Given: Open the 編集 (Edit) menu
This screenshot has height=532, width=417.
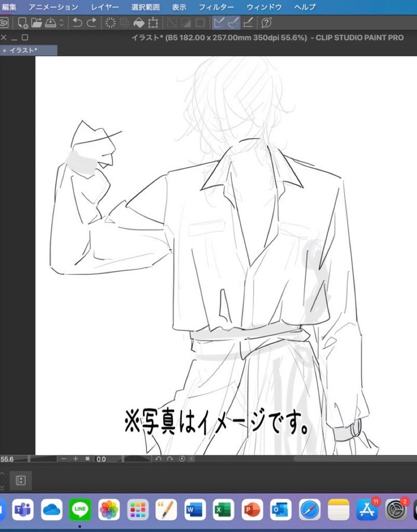Looking at the screenshot, I should coord(8,7).
